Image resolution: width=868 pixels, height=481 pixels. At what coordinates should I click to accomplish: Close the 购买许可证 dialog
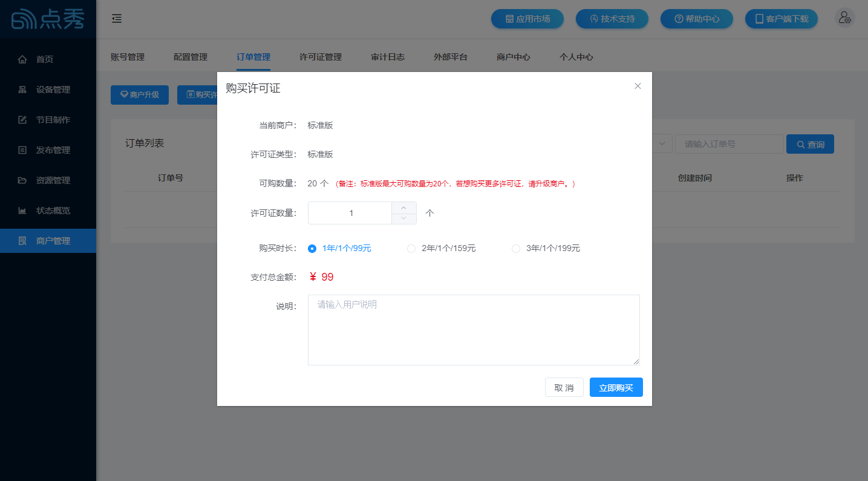point(638,86)
